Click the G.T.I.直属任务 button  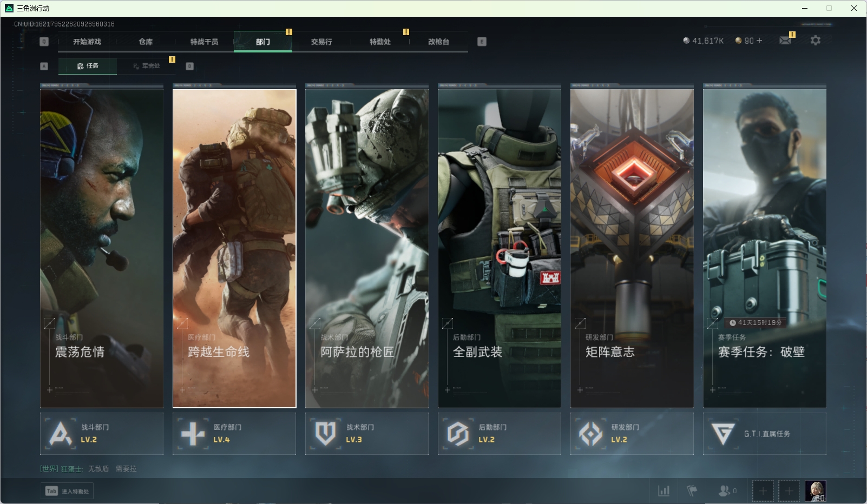pos(765,434)
